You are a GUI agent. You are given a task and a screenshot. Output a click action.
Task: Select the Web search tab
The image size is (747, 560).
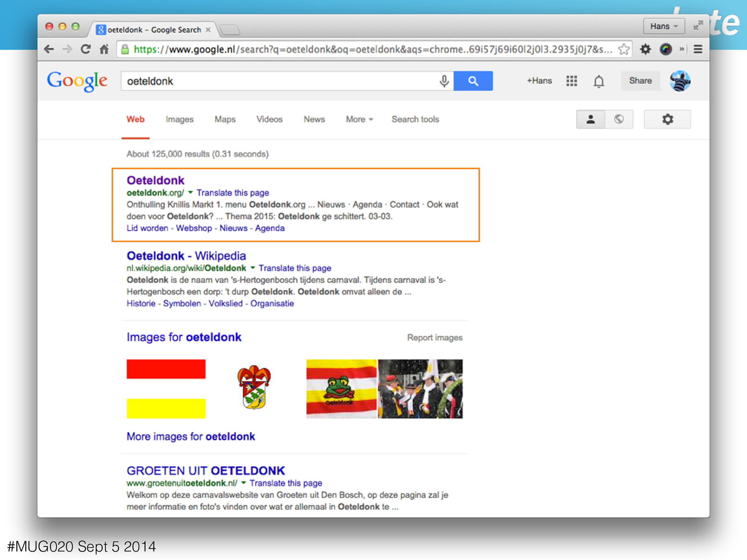point(135,119)
